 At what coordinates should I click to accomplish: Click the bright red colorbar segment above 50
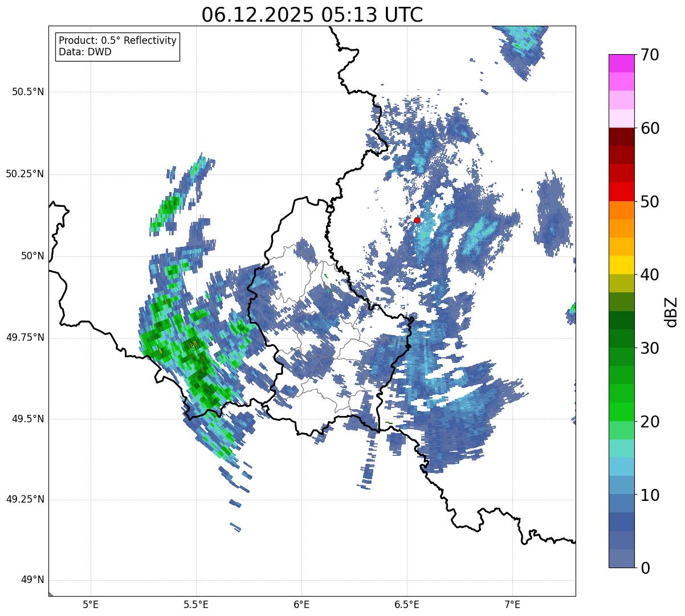click(622, 191)
